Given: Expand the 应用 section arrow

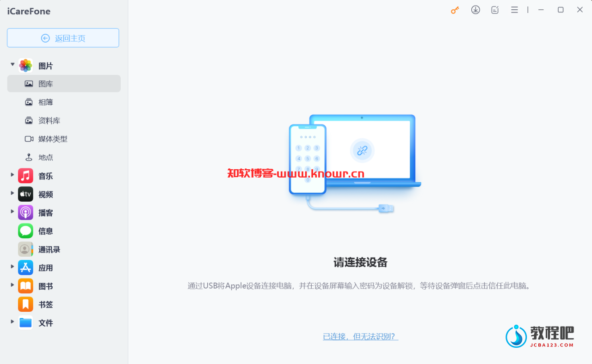Looking at the screenshot, I should coord(12,267).
